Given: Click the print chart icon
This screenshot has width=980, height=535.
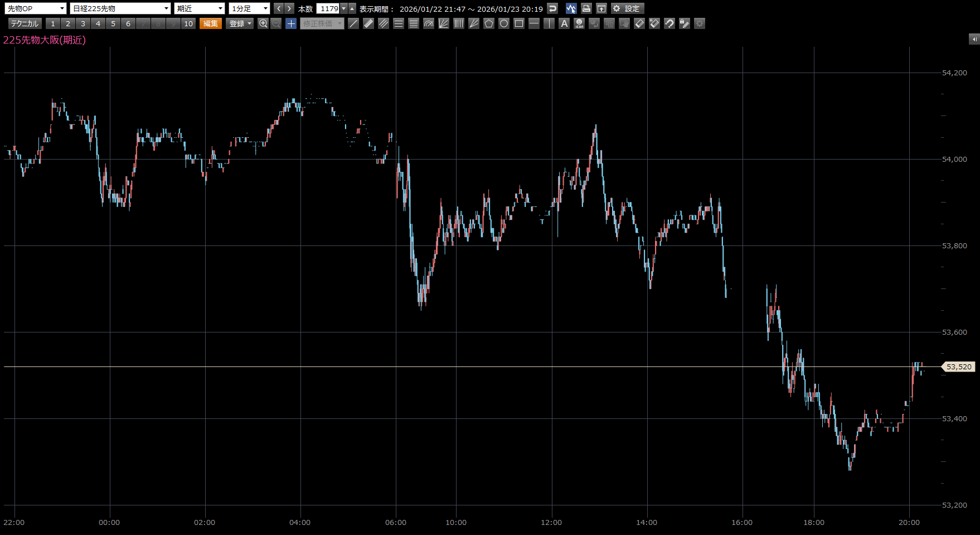Looking at the screenshot, I should [586, 8].
